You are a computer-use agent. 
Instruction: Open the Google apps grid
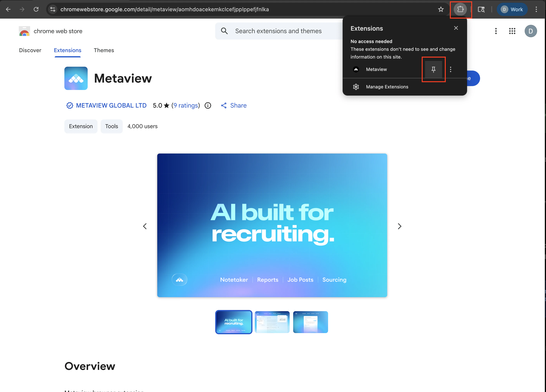pyautogui.click(x=512, y=31)
